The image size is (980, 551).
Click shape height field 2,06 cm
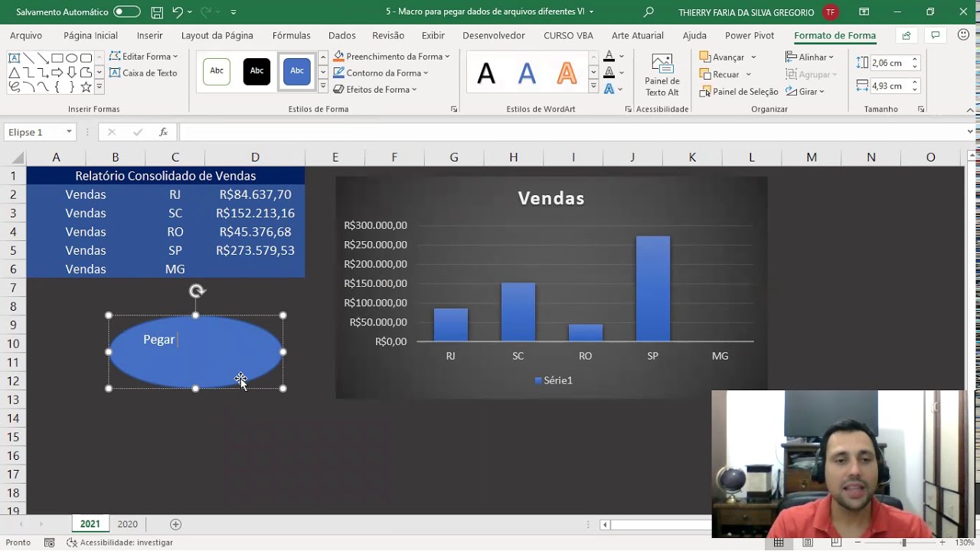888,63
